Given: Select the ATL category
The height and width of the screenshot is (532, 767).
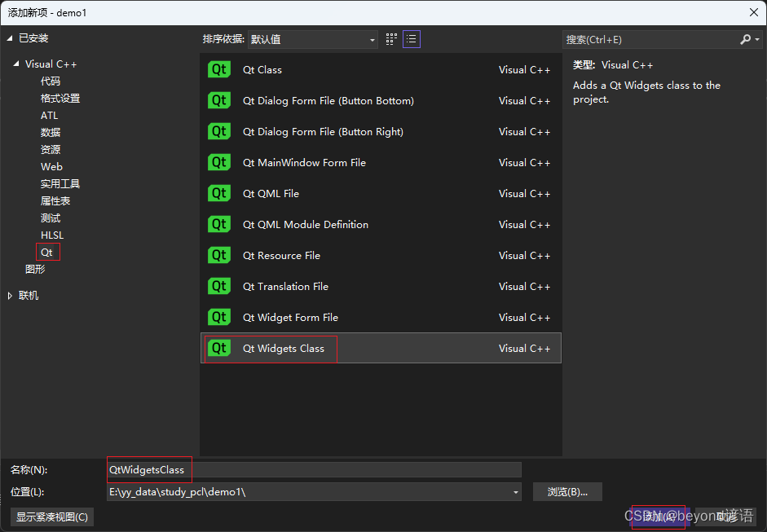Looking at the screenshot, I should point(50,116).
